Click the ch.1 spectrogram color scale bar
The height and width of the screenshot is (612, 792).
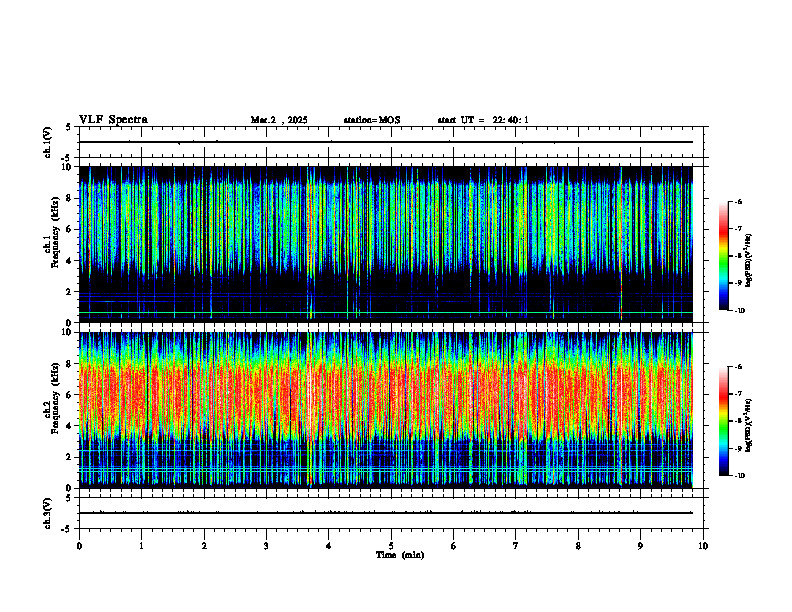pos(723,256)
